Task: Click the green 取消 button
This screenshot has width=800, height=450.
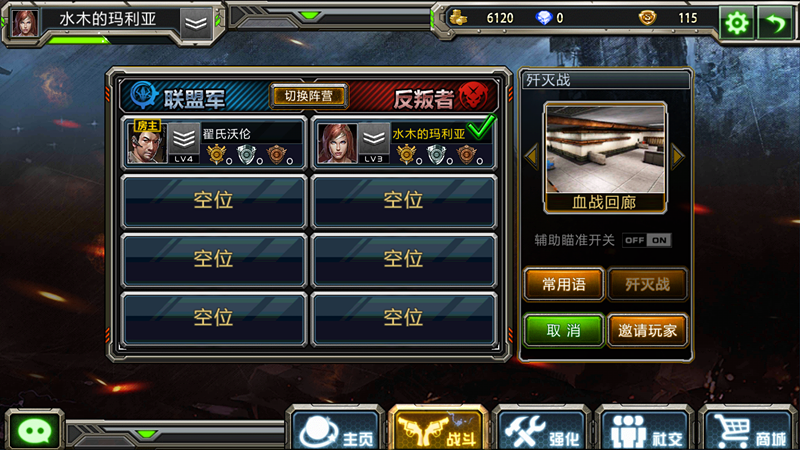Action: [564, 331]
